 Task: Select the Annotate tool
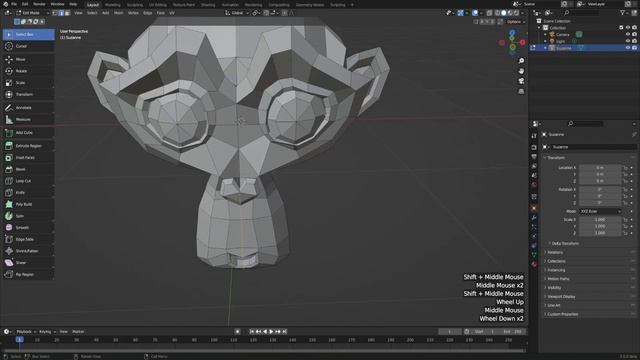pos(28,108)
